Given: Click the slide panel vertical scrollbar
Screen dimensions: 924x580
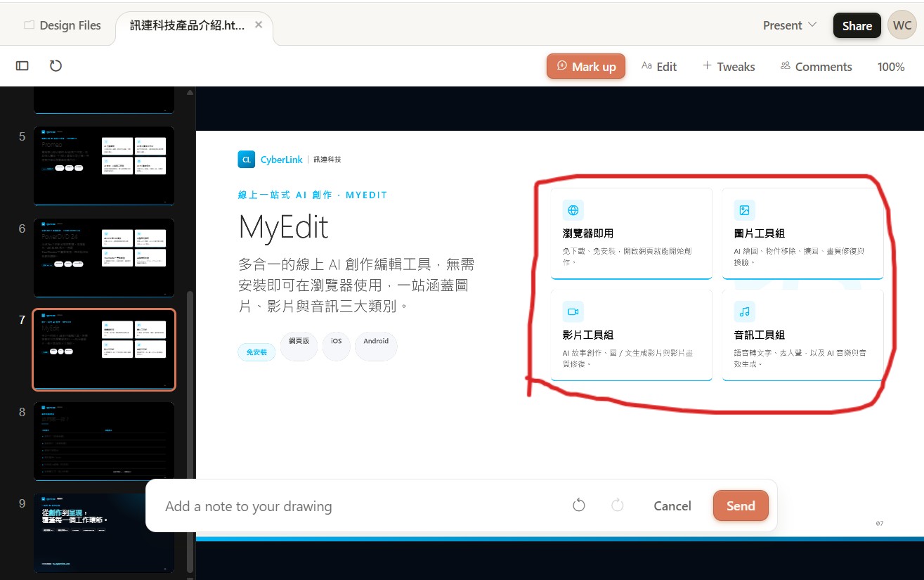Looking at the screenshot, I should (190, 432).
